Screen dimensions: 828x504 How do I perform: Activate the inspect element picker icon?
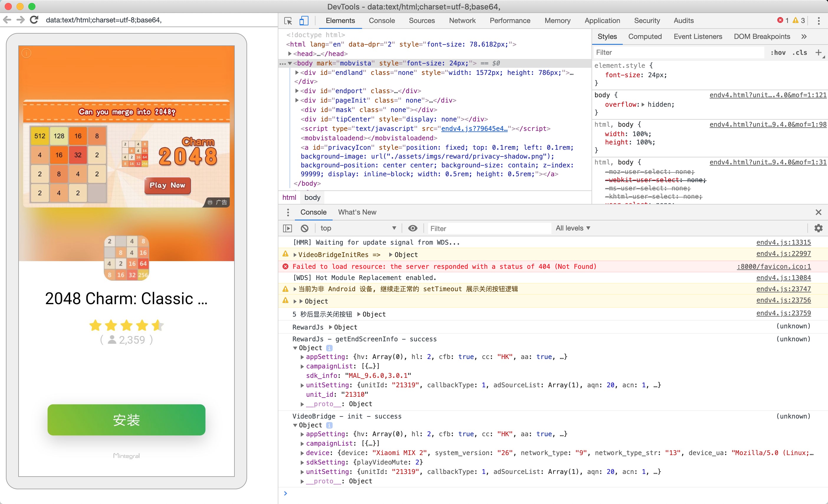288,21
